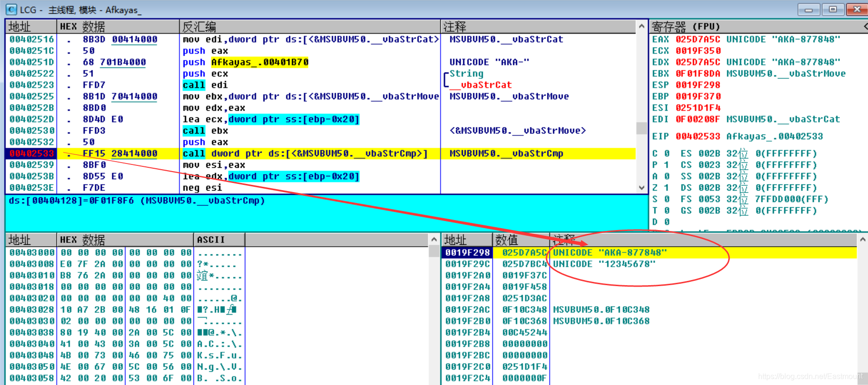Image resolution: width=868 pixels, height=385 pixels.
Task: Click dump ASCII text A.C.:.\.
Action: pyautogui.click(x=219, y=344)
